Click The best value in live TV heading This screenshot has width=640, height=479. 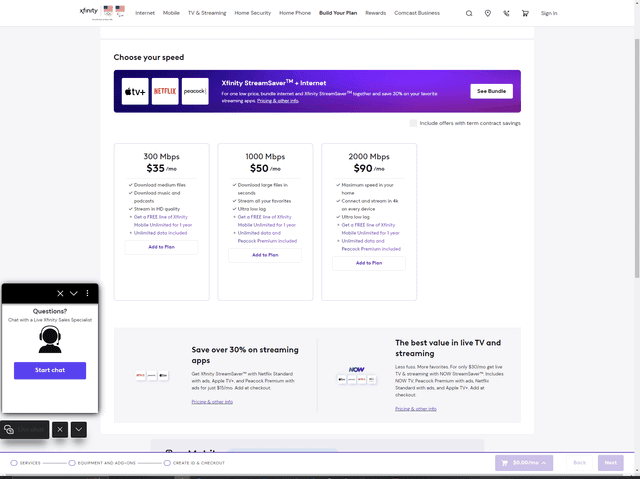point(448,348)
